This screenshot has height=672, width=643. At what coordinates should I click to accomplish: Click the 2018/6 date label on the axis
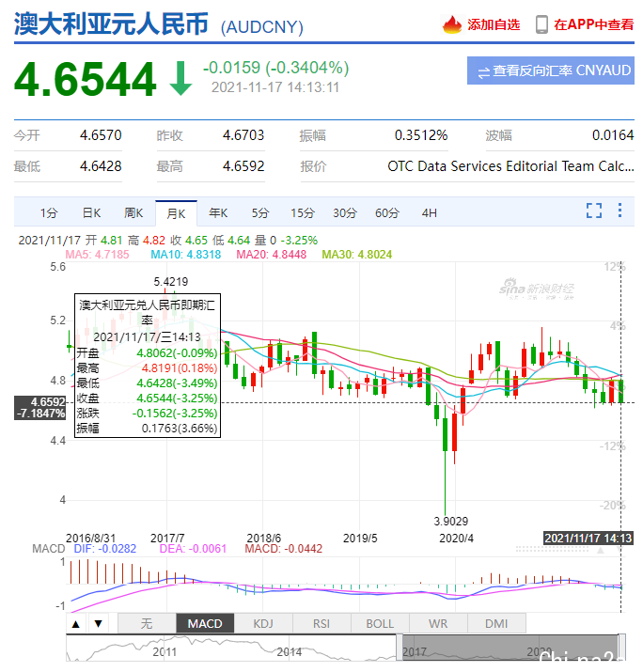(x=263, y=539)
